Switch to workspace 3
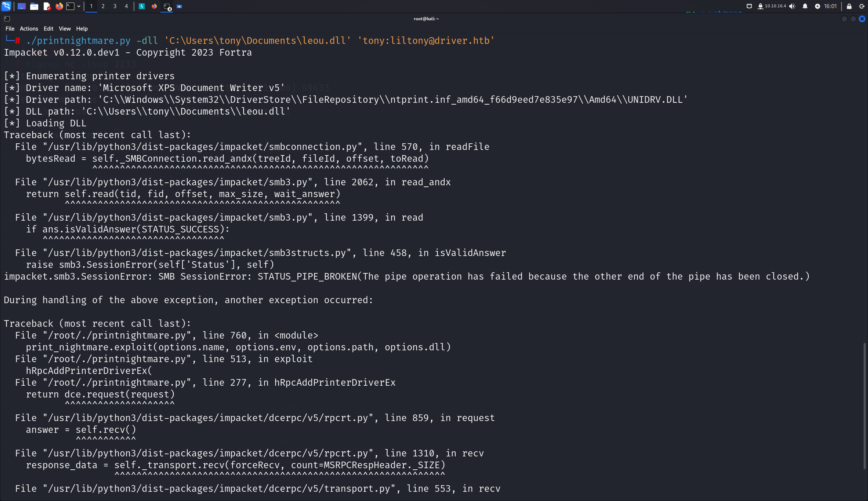The width and height of the screenshot is (868, 501). (x=115, y=6)
